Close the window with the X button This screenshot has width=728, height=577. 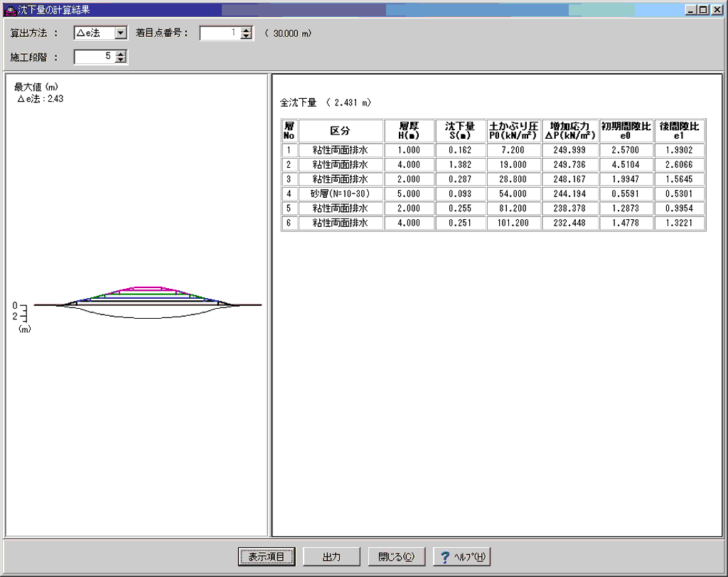coord(717,10)
